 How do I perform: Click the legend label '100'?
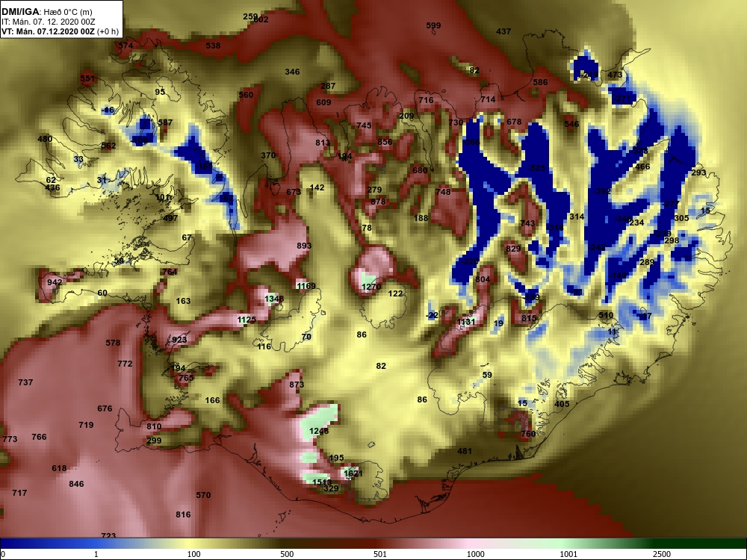click(x=193, y=554)
